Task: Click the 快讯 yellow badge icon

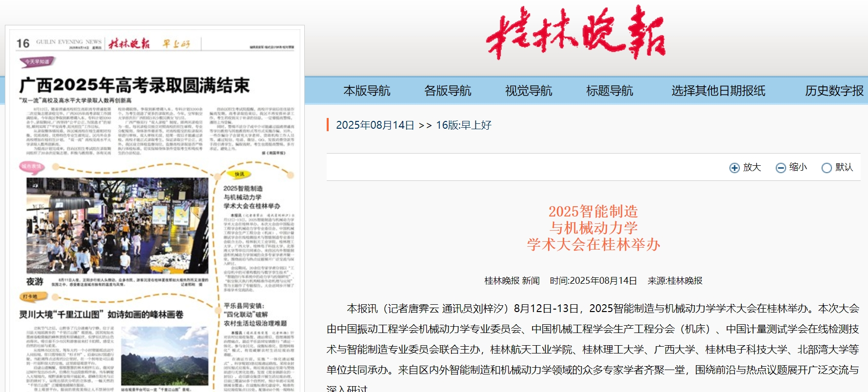Action: coord(239,174)
